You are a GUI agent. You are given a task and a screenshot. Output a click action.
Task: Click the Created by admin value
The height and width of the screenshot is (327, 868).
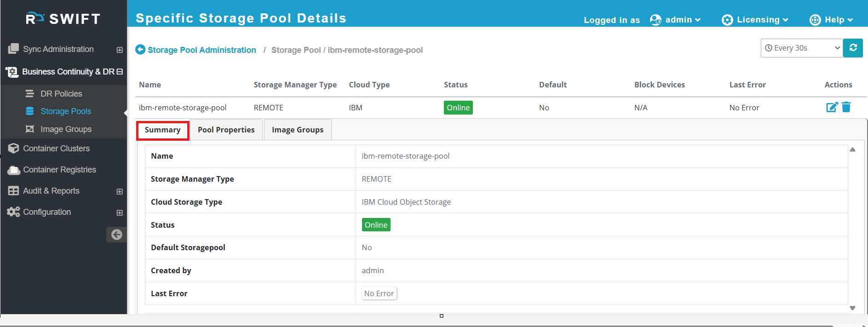point(373,270)
